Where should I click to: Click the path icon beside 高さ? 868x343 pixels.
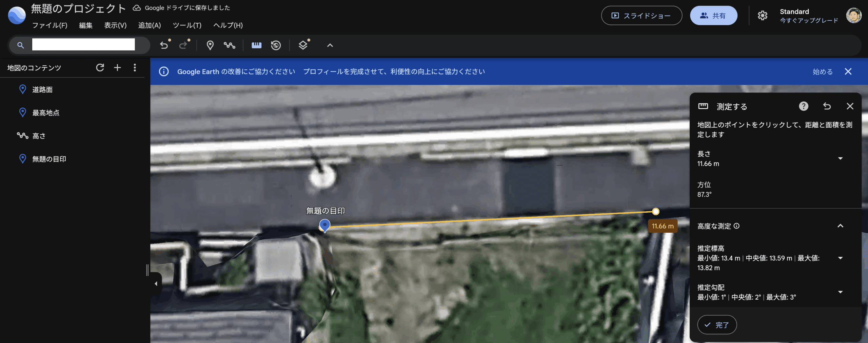23,135
